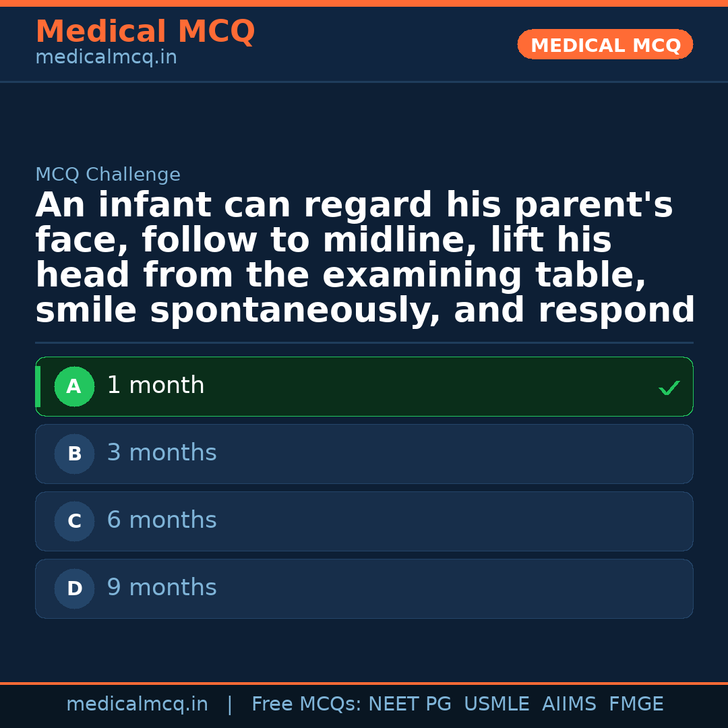The image size is (728, 728).
Task: Click the circular C letter badge
Action: pyautogui.click(x=74, y=521)
